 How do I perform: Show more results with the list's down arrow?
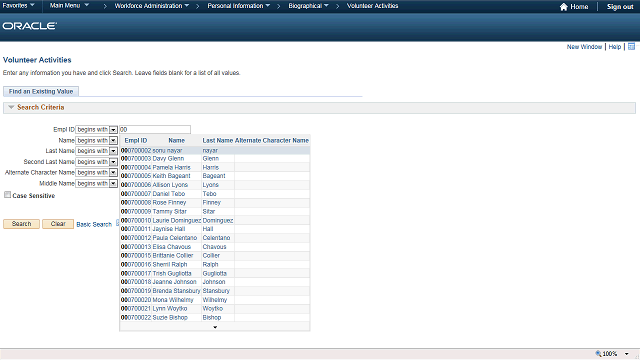point(215,327)
